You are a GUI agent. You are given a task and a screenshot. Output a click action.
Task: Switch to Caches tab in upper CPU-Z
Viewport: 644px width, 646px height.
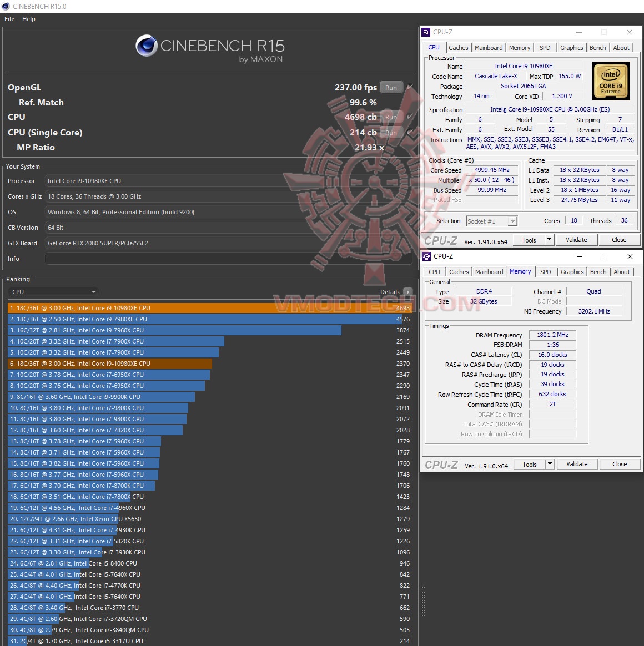(458, 48)
